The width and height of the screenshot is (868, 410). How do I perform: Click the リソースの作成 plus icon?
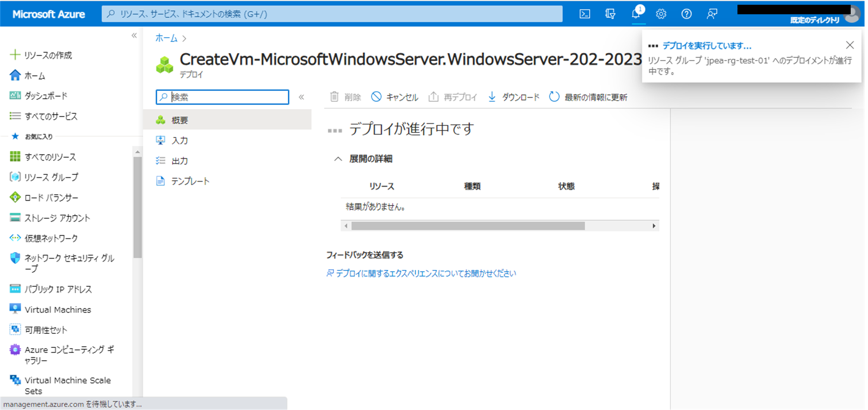tap(15, 54)
